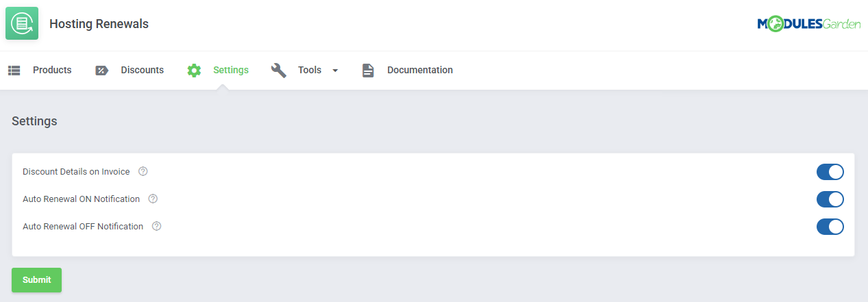Click help icon beside Auto Renewal OFF Notification
Image resolution: width=868 pixels, height=302 pixels.
pyautogui.click(x=156, y=226)
